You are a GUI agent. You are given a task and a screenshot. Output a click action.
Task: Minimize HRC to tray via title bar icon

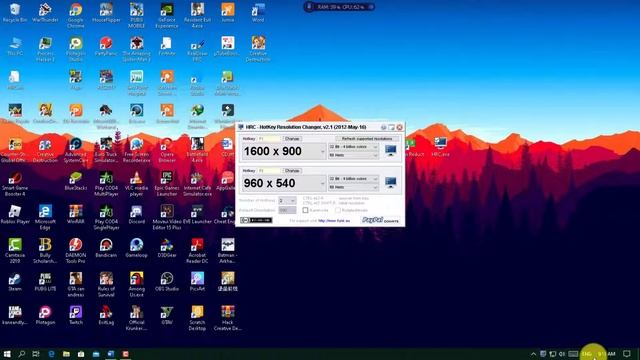click(391, 127)
